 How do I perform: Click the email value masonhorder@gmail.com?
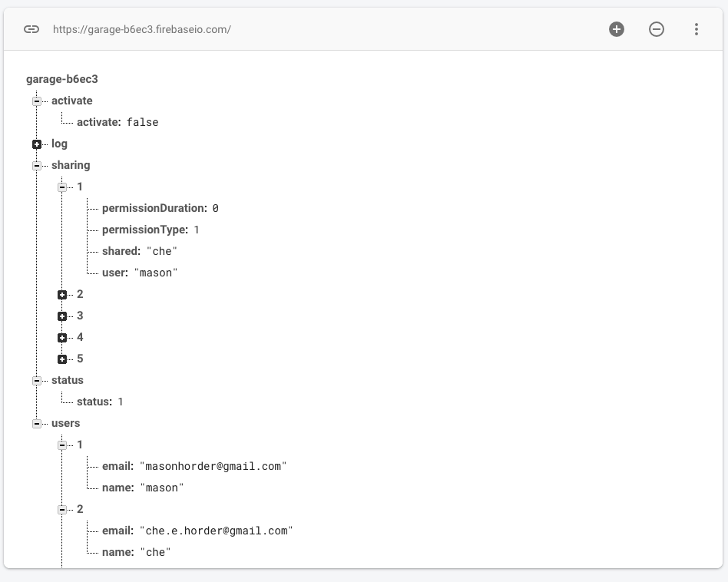tap(213, 466)
